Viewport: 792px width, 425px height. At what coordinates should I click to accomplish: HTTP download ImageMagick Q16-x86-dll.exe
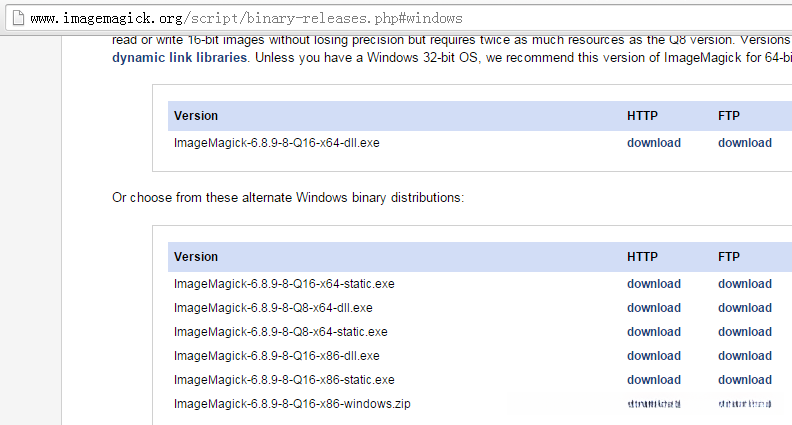click(654, 356)
